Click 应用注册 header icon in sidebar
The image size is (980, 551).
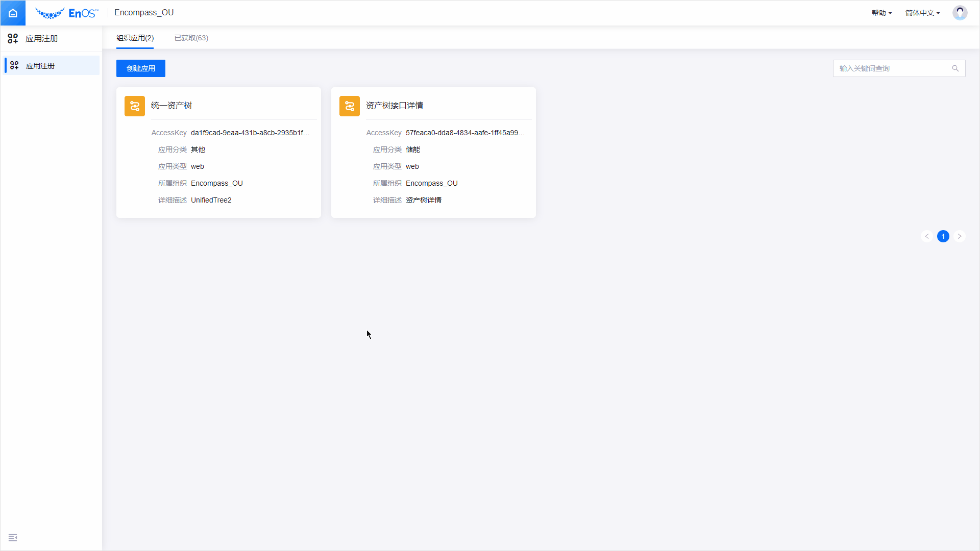click(13, 39)
